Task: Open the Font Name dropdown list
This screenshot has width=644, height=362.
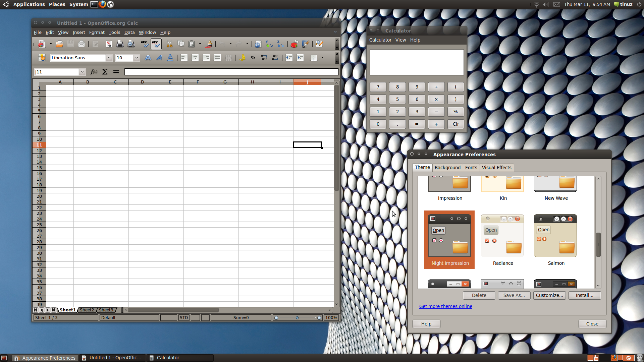Action: [x=109, y=58]
